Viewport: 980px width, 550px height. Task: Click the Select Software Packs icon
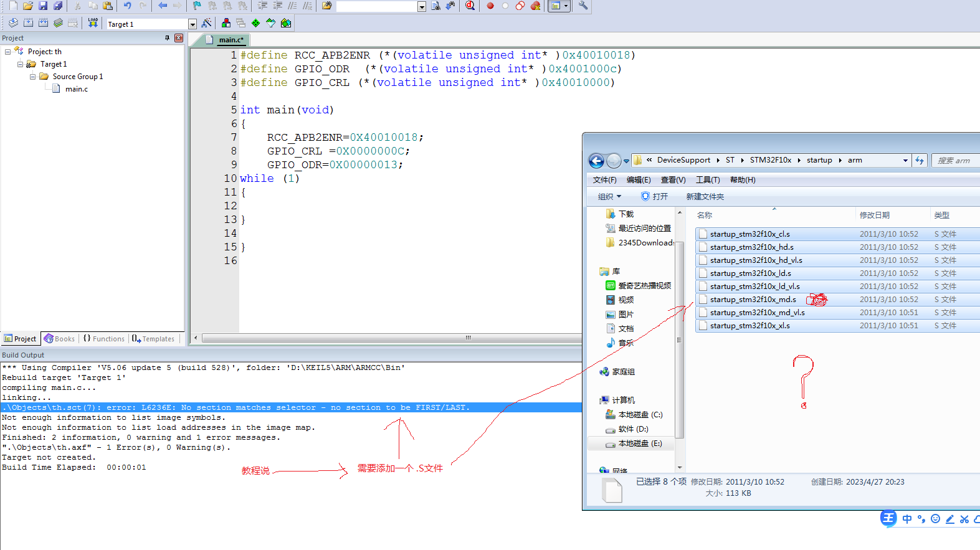point(270,23)
